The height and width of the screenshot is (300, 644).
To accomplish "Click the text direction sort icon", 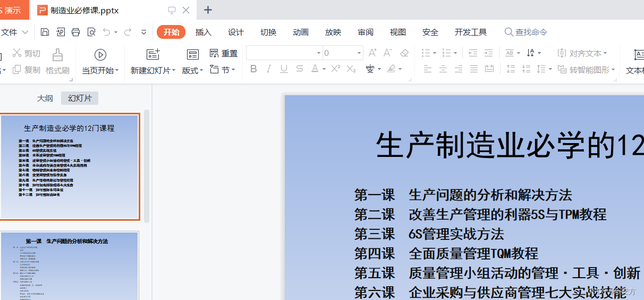I will (531, 53).
